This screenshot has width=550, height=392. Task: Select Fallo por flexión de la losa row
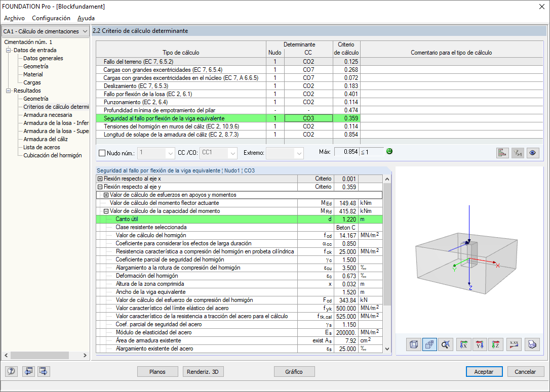pyautogui.click(x=319, y=94)
